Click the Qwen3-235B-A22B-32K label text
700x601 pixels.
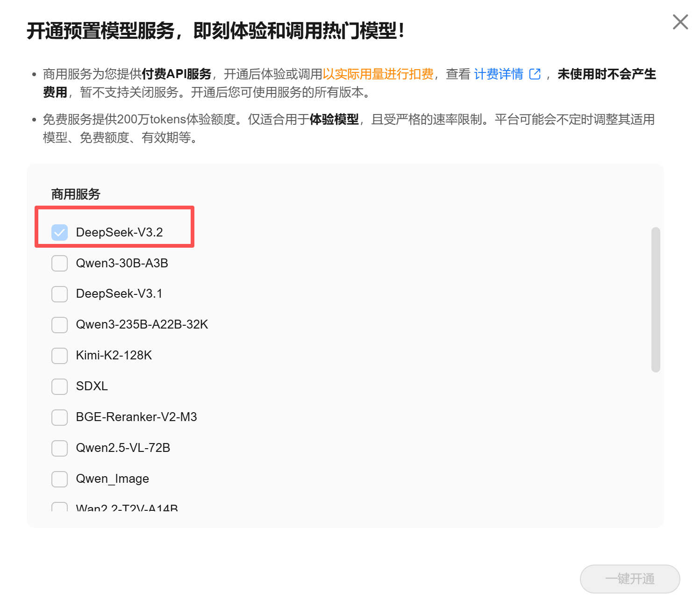(142, 324)
